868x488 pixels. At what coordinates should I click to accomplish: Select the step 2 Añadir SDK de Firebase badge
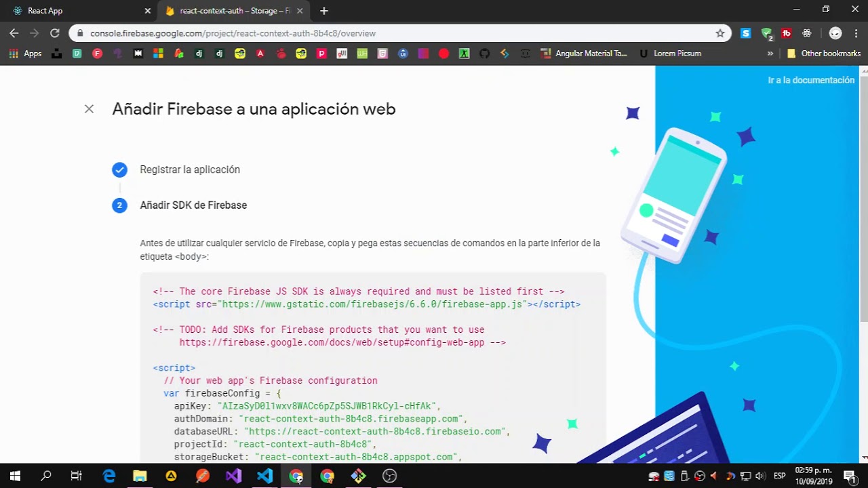119,205
